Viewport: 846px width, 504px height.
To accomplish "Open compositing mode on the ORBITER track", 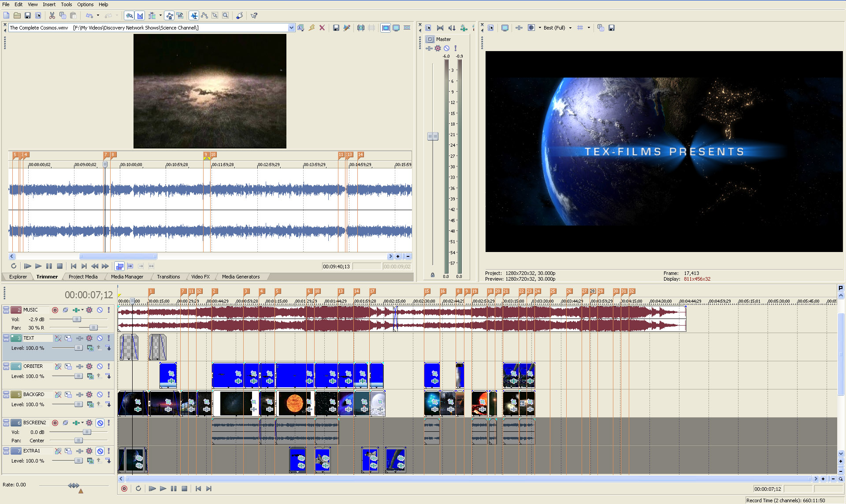I will click(90, 376).
